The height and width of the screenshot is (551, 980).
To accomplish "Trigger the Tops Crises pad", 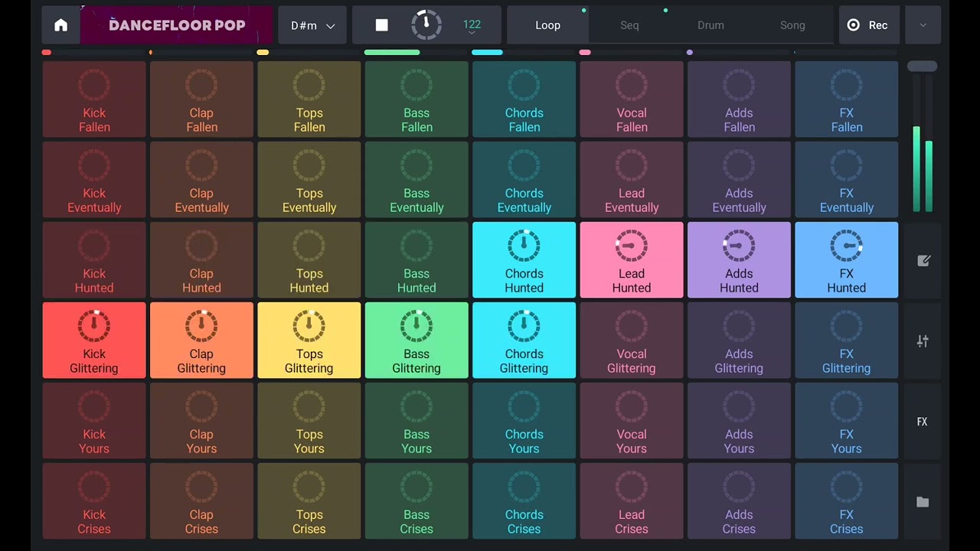I will (309, 501).
